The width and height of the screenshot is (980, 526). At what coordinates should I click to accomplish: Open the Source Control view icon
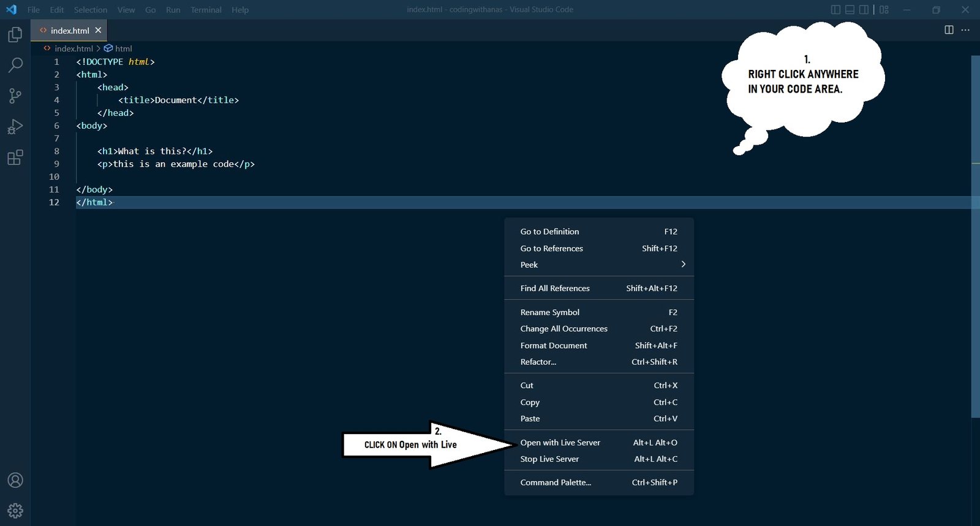15,96
